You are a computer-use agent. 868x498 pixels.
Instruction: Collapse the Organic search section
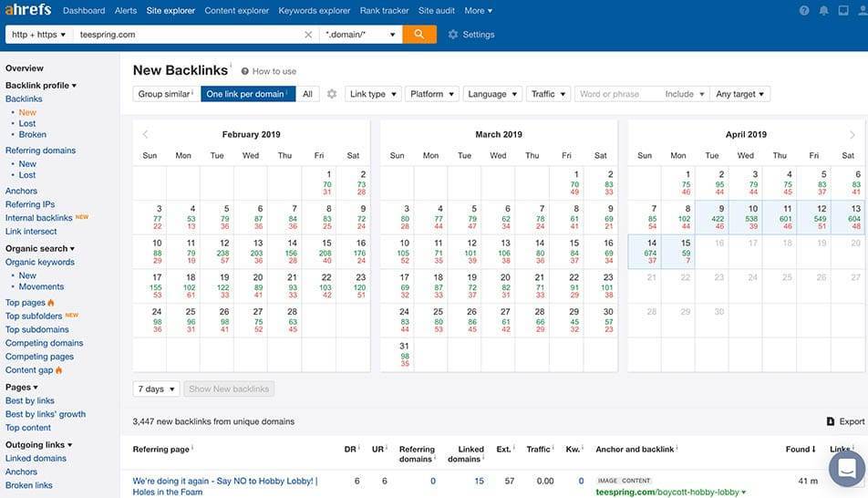click(40, 249)
